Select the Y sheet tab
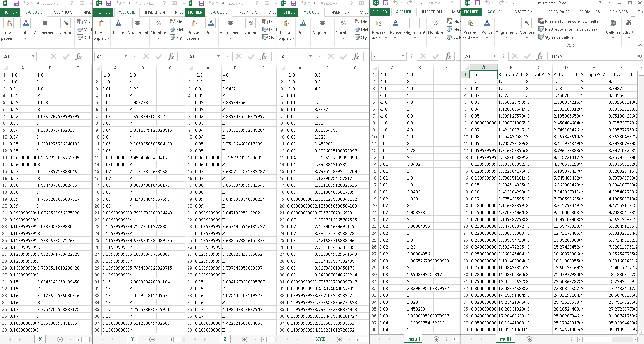 [133, 339]
